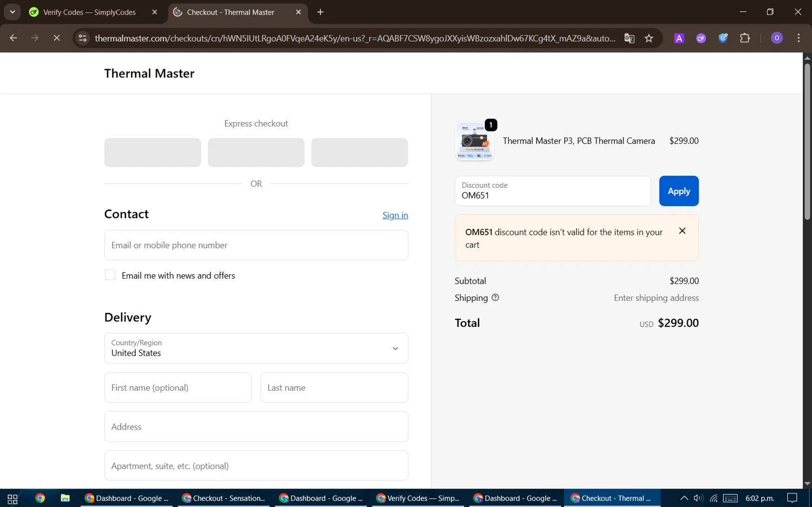Click the Enter shipping address text

(656, 298)
